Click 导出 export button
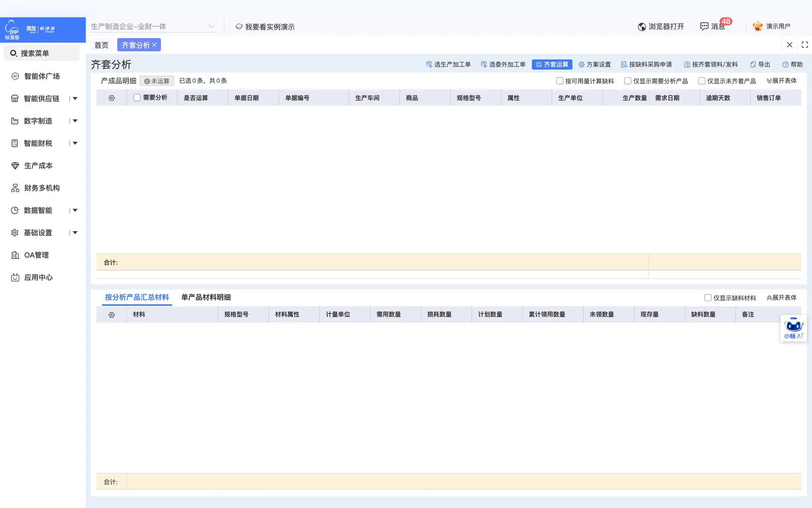812x508 pixels. [760, 65]
